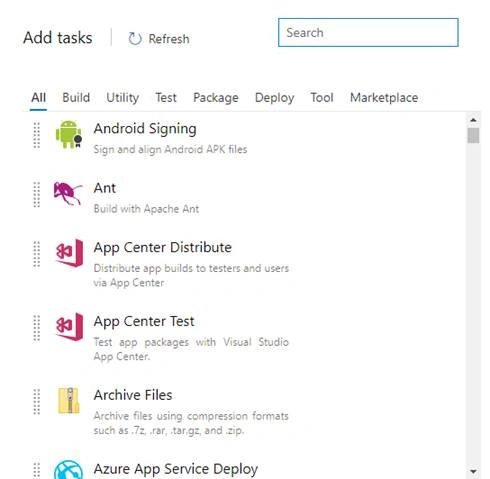
Task: Click the circular Refresh arrow icon
Action: 135,39
